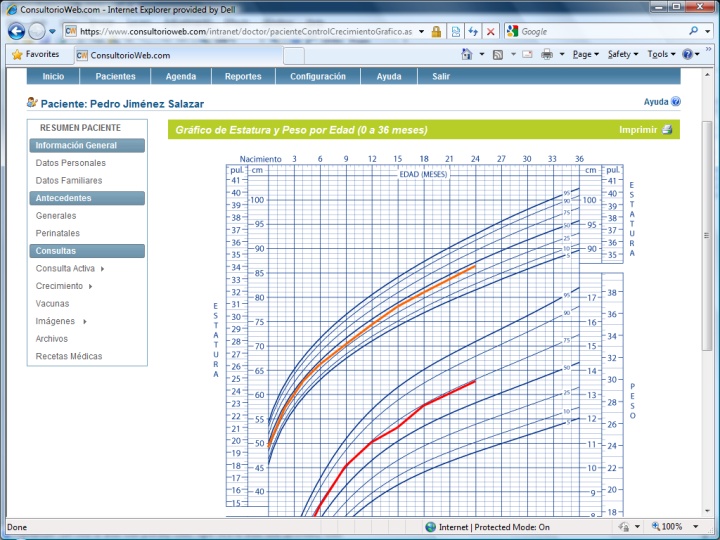The height and width of the screenshot is (540, 720).
Task: Open Datos Familiares in sidebar
Action: pos(69,180)
